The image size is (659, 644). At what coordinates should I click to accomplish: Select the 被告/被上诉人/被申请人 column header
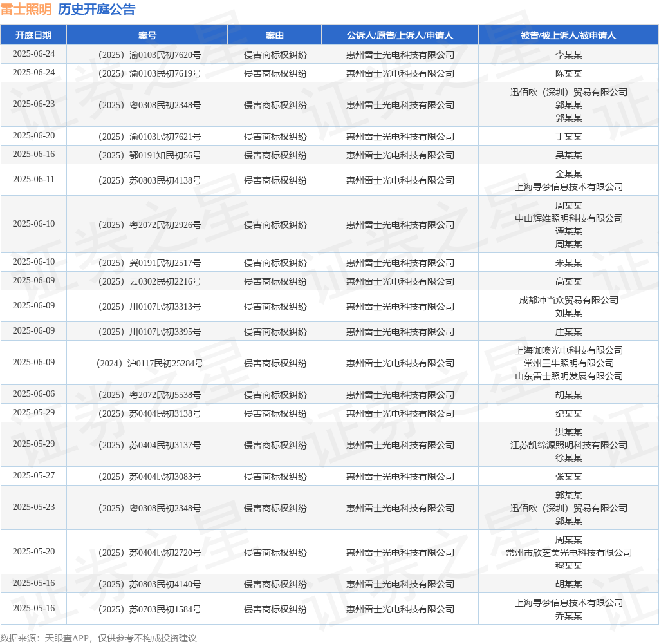(568, 35)
